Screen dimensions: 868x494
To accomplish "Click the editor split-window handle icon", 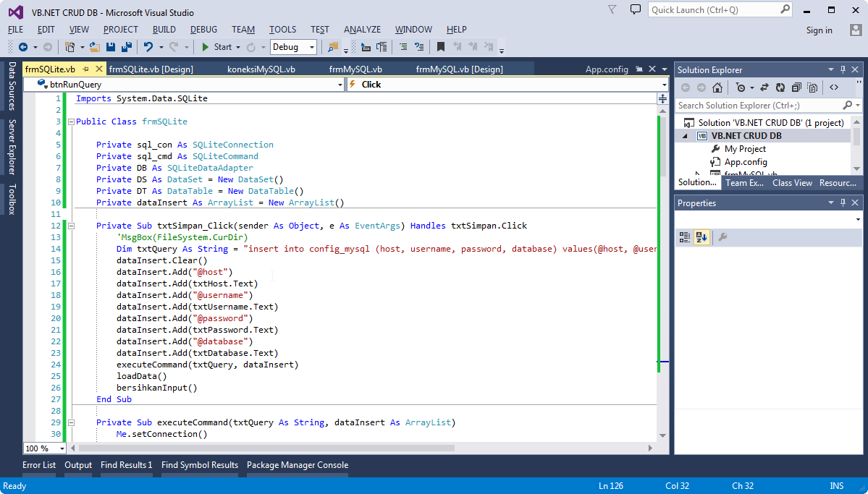I will click(662, 99).
